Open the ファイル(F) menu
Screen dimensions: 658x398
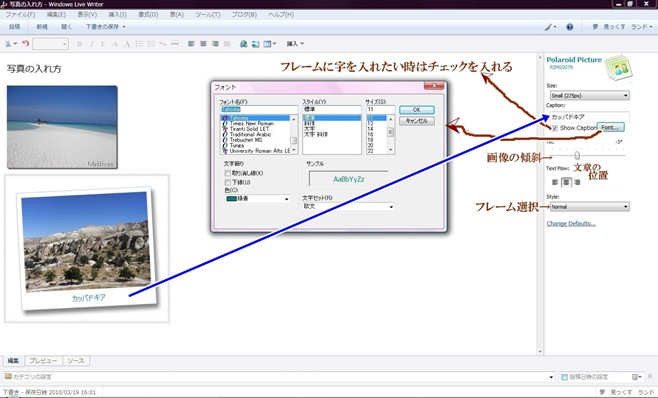point(20,15)
